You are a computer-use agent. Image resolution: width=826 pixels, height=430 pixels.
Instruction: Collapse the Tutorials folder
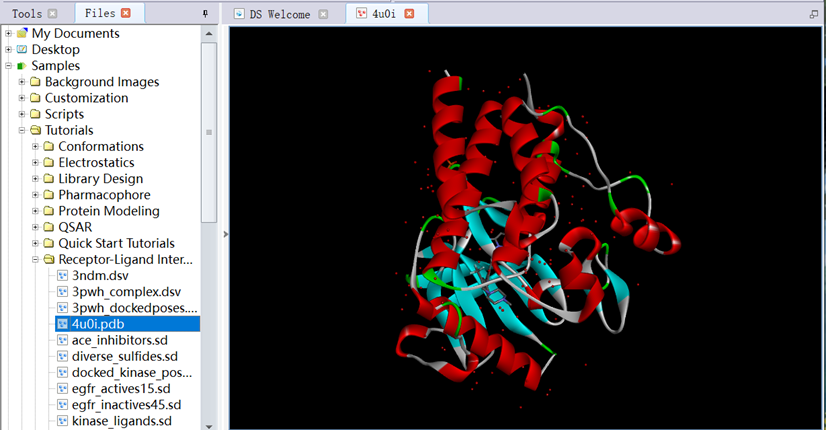22,130
